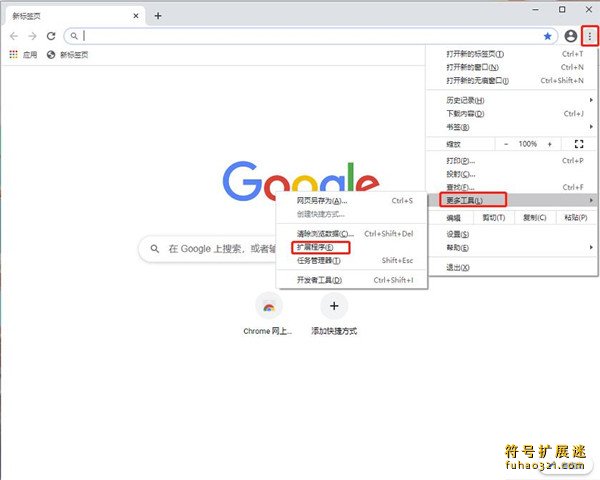Screen dimensions: 600x480
Task: Close the 新标签页 tab
Action: 136,16
